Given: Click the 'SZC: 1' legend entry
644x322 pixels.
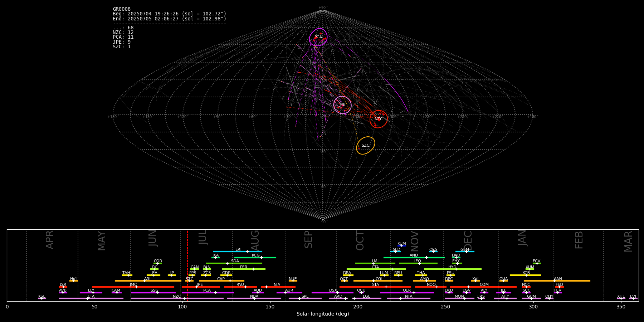Looking at the screenshot, I should (x=122, y=47).
